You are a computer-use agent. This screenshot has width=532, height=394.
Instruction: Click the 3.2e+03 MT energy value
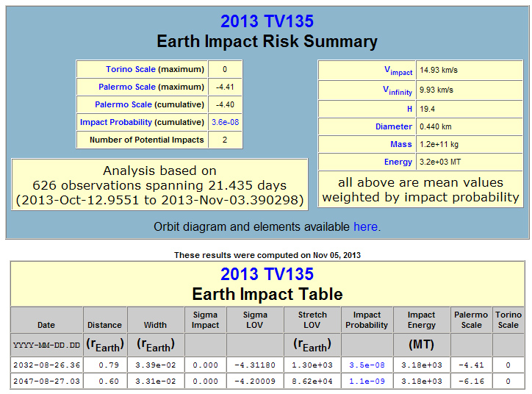click(440, 162)
